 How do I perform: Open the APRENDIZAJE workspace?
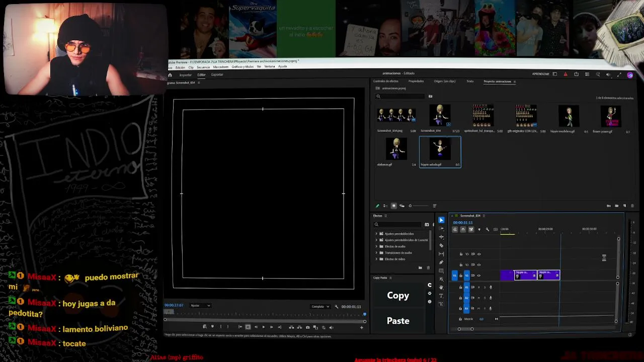tap(541, 74)
